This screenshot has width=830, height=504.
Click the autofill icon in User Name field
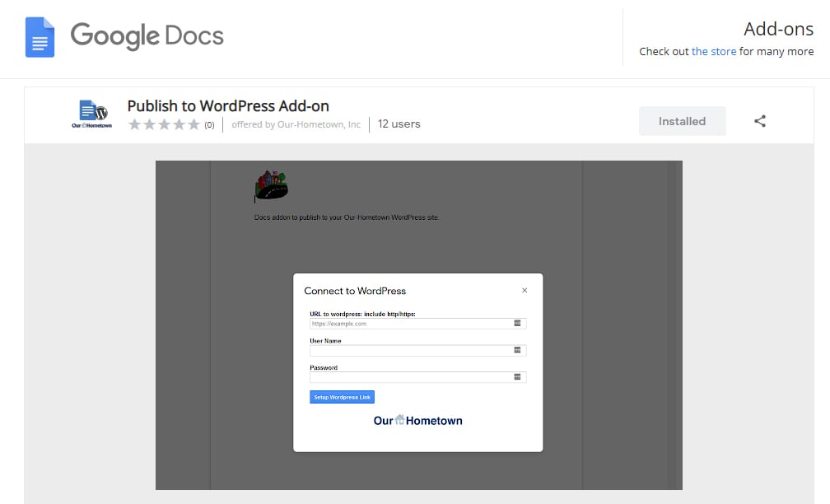pyautogui.click(x=518, y=350)
